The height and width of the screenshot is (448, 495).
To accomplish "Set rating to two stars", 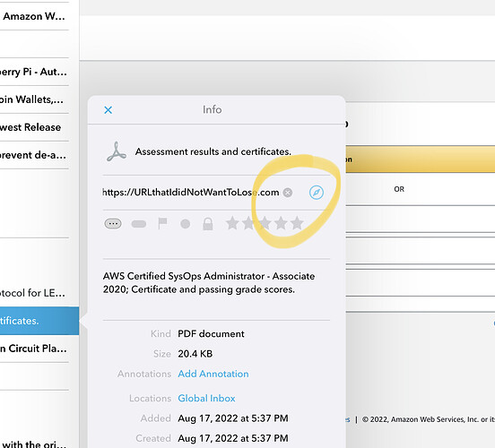I will tap(248, 223).
